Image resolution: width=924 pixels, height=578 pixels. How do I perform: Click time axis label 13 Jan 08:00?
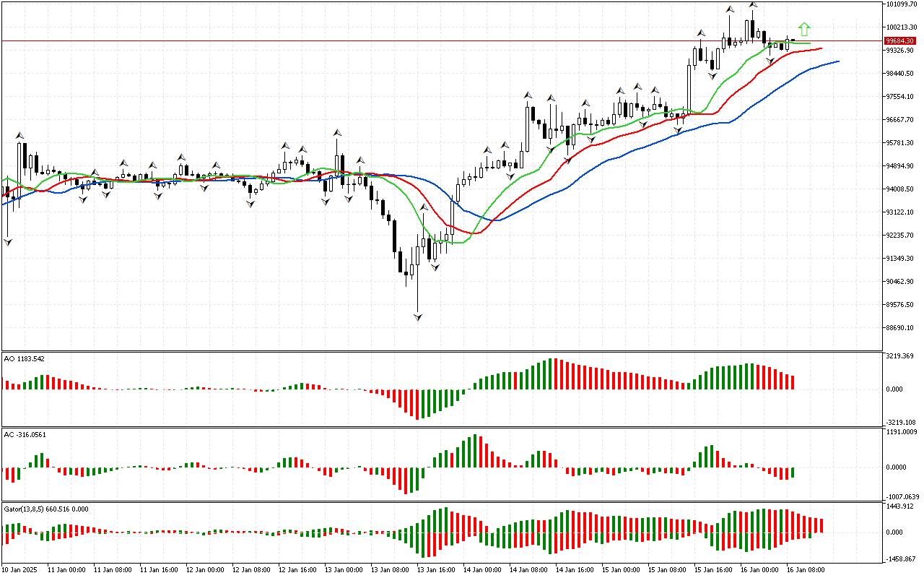coord(390,570)
